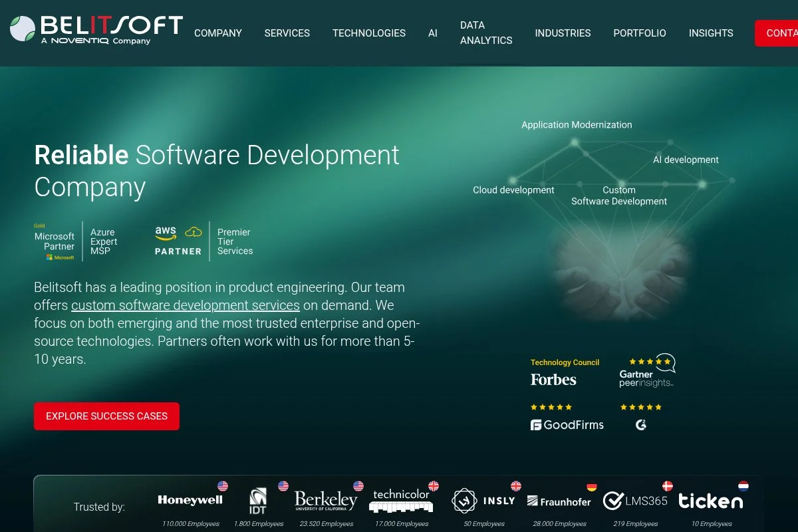Select COMPANY in the navigation bar

pyautogui.click(x=217, y=33)
